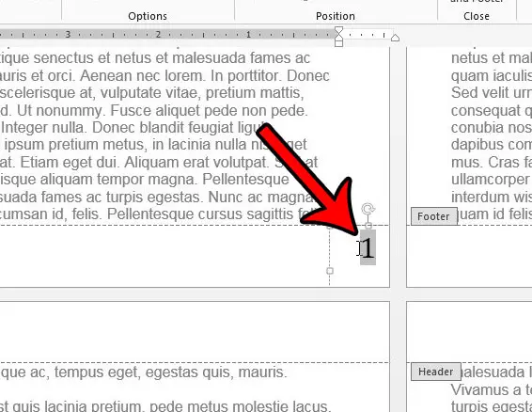Viewport: 532px width, 412px height.
Task: Click the top sizing handle of the page number box
Action: pyautogui.click(x=368, y=226)
